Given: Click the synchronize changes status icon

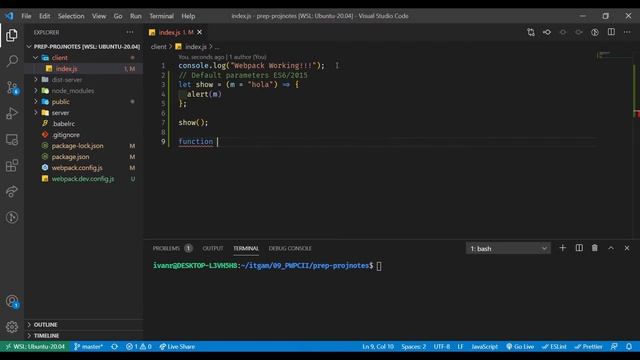Looking at the screenshot, I should pos(114,347).
